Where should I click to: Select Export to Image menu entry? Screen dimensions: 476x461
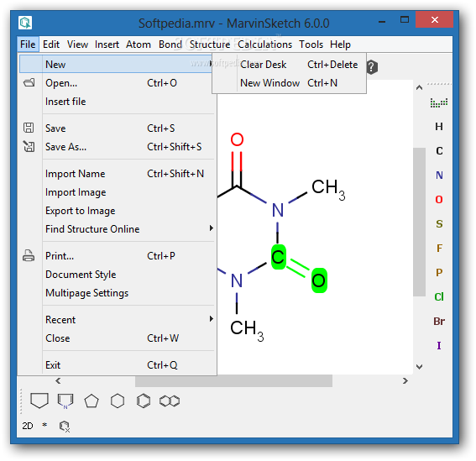click(x=117, y=211)
